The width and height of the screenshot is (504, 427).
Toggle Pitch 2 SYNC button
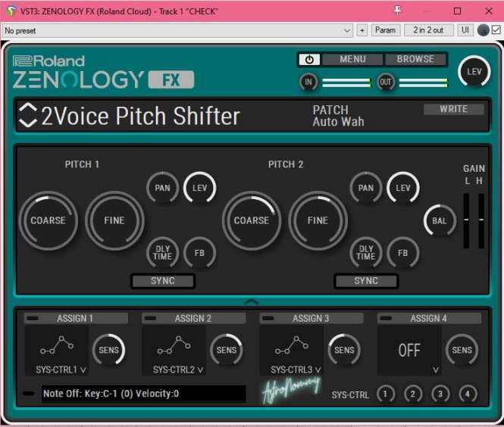pos(366,281)
